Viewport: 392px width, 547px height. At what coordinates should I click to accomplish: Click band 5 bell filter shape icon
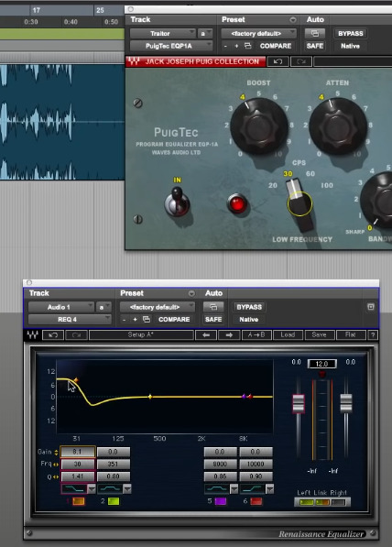click(x=217, y=489)
